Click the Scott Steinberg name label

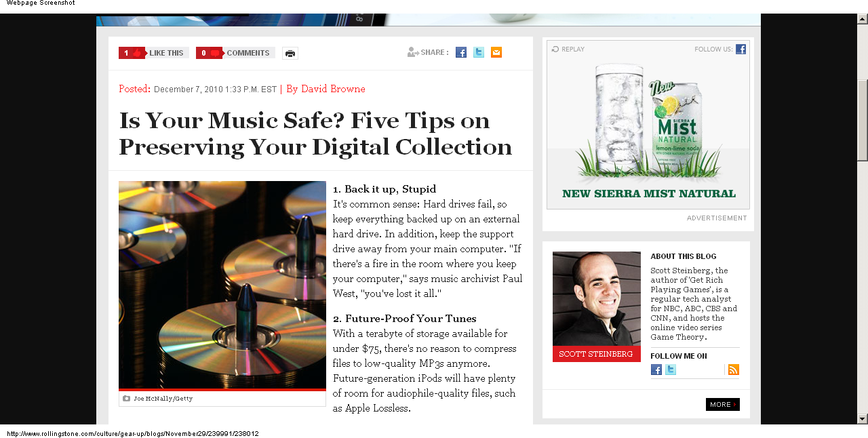597,354
